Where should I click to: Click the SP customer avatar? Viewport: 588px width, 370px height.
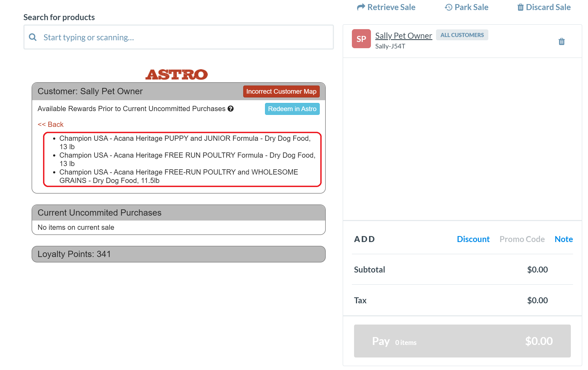(361, 39)
